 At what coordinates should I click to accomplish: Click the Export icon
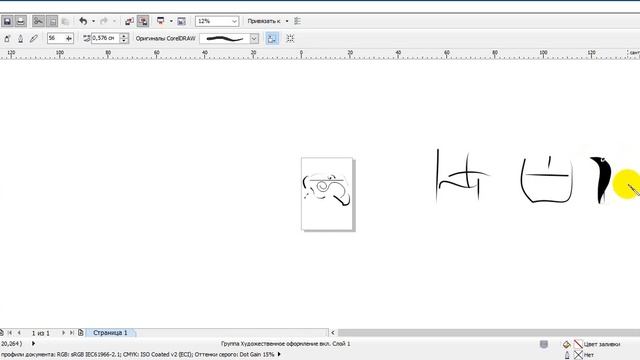point(143,21)
